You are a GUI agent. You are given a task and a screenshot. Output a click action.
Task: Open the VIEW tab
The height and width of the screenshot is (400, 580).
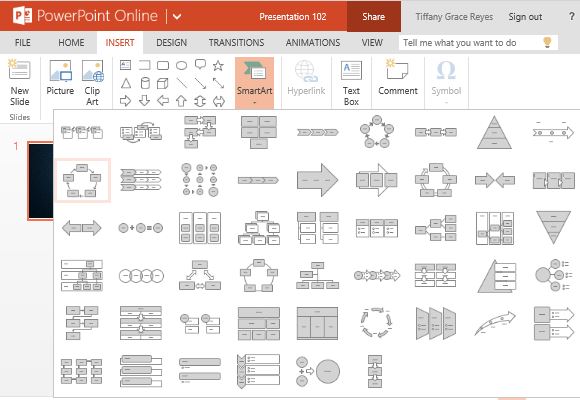(372, 43)
